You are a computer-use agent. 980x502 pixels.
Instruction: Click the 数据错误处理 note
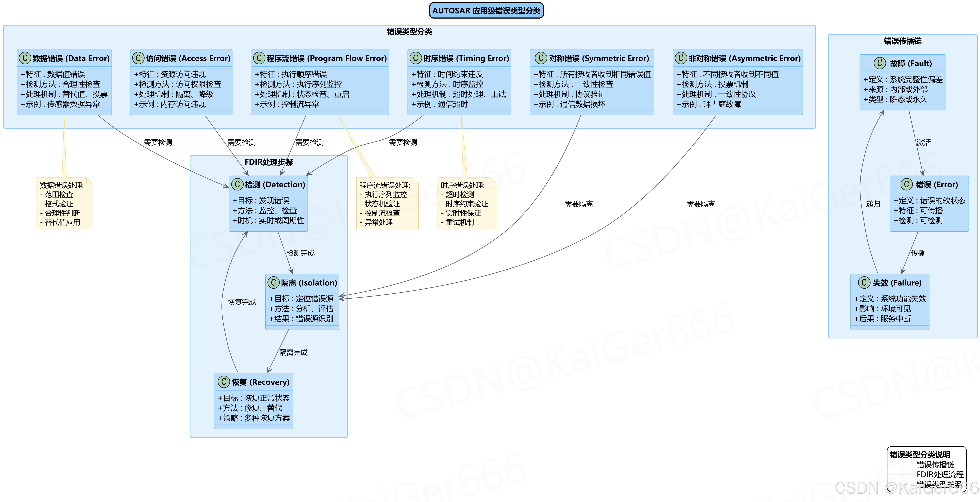click(x=64, y=203)
